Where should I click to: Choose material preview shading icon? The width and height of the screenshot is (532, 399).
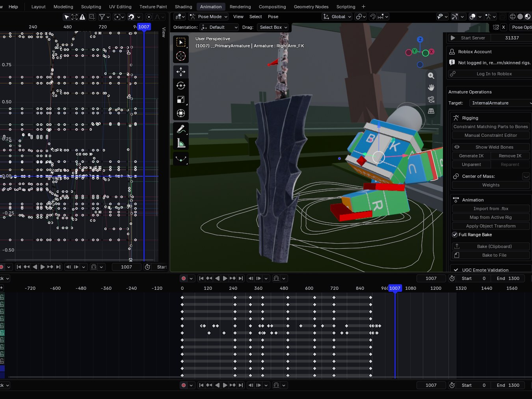click(x=528, y=17)
